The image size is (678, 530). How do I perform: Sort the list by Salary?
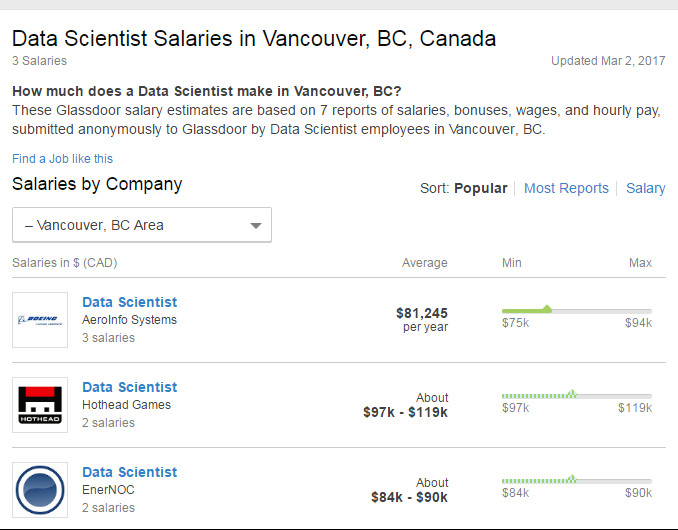click(x=645, y=188)
